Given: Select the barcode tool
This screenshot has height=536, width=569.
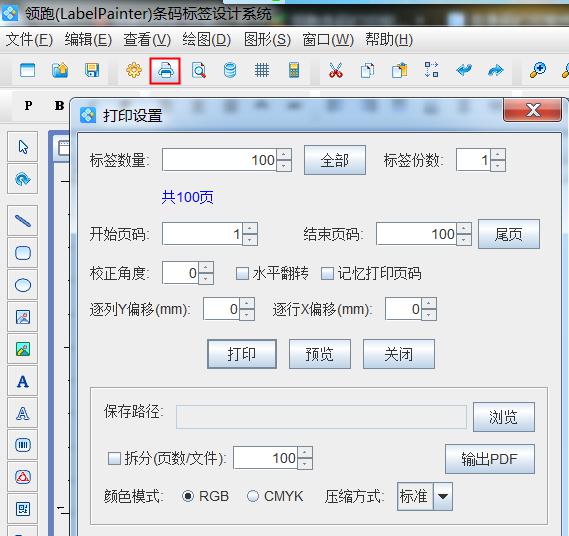Looking at the screenshot, I should click(x=22, y=445).
